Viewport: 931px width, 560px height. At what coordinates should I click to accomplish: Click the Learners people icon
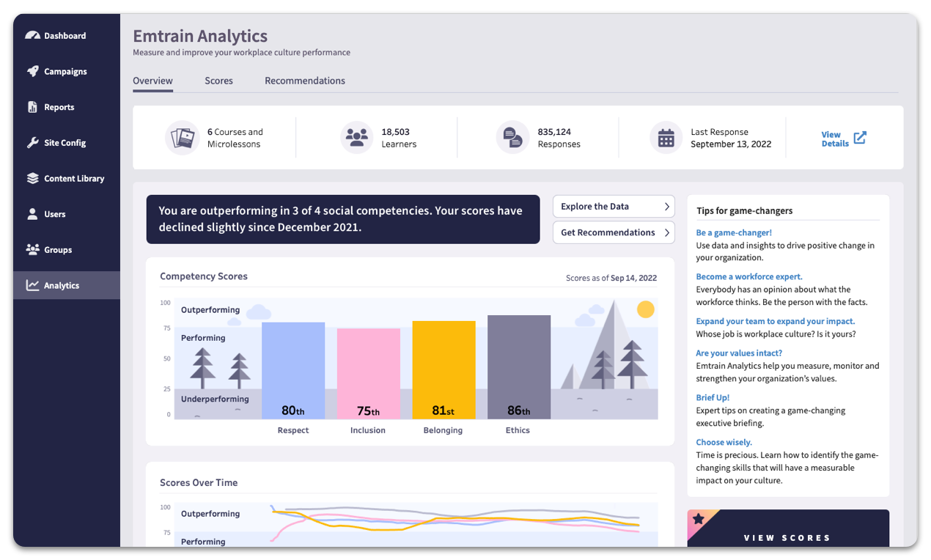[x=357, y=138]
